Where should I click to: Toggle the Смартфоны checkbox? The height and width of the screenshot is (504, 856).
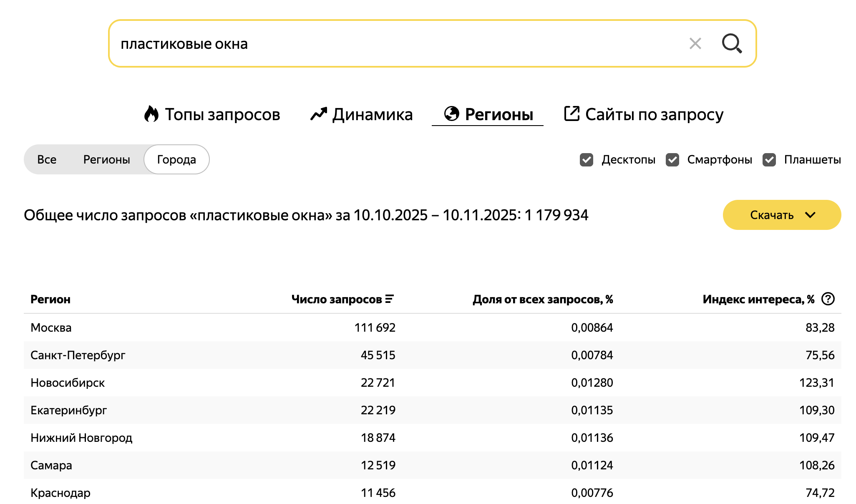(672, 159)
